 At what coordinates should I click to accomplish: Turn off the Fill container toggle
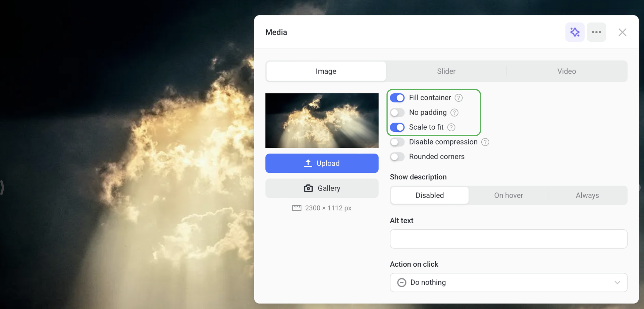(x=397, y=98)
